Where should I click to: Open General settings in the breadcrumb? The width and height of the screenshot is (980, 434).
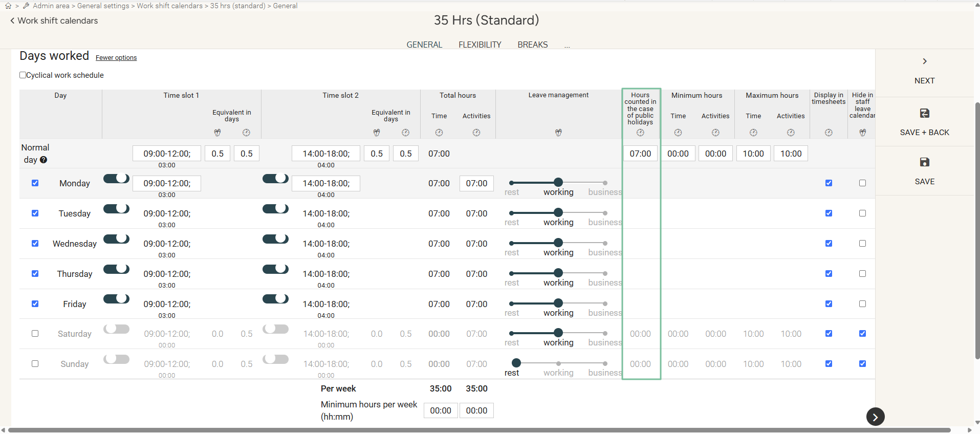tap(103, 6)
